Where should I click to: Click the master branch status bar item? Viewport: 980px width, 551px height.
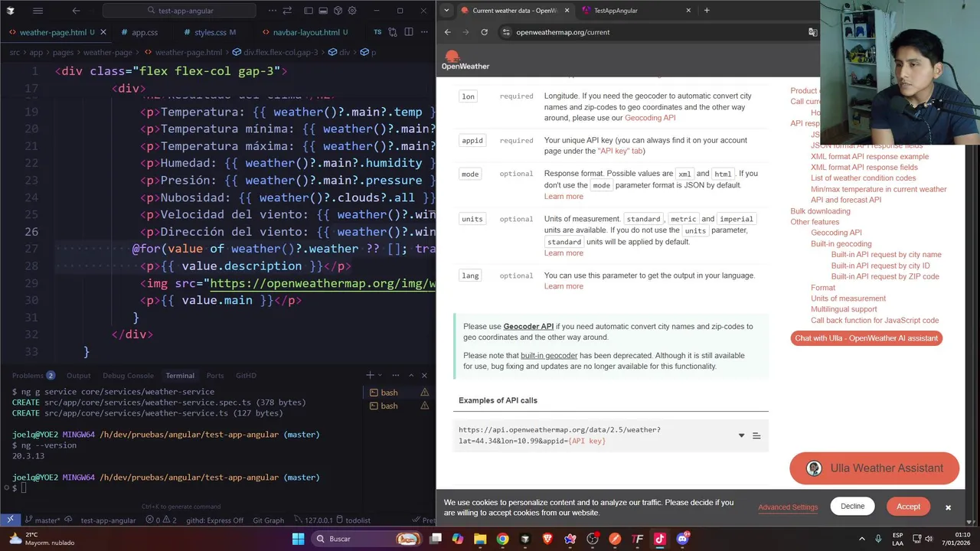pyautogui.click(x=41, y=520)
